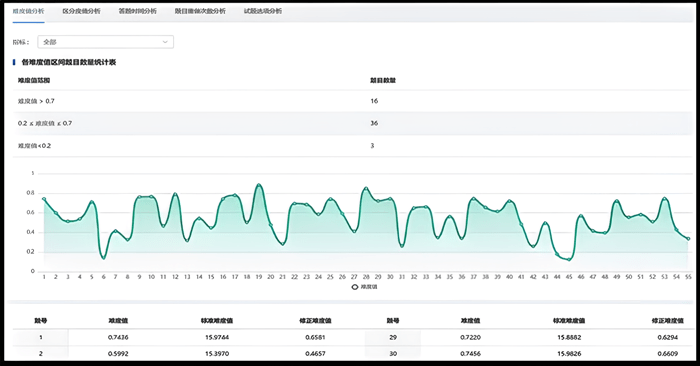Click the table cell 0.7220

tap(470, 337)
